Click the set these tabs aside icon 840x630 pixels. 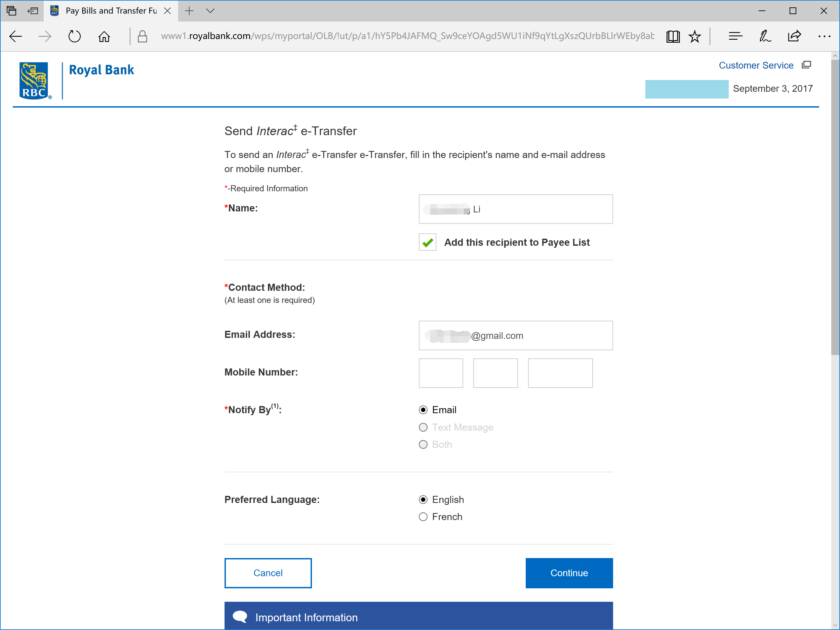point(33,11)
